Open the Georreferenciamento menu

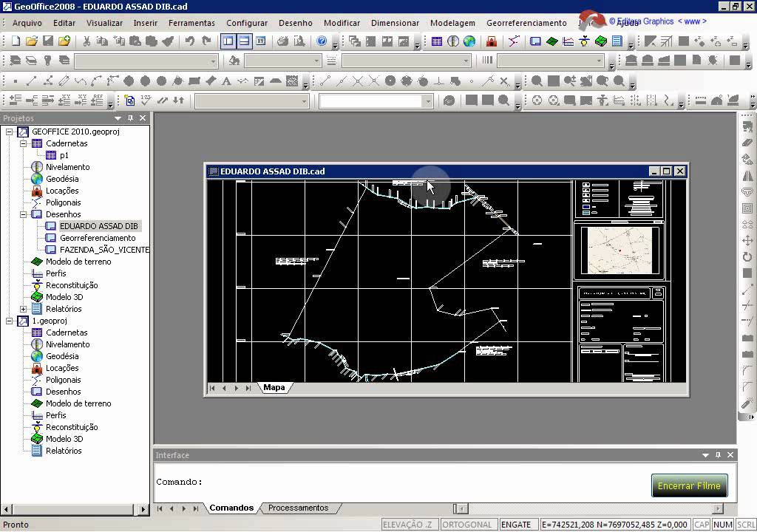coord(526,23)
